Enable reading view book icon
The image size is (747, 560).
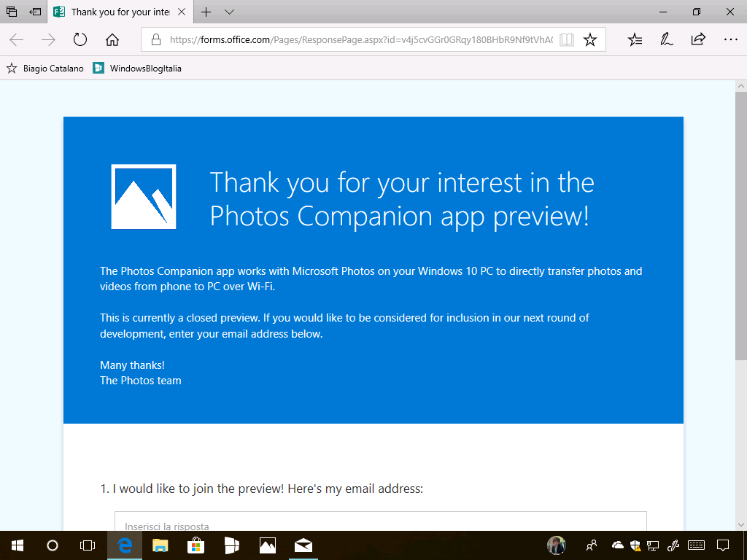[566, 39]
